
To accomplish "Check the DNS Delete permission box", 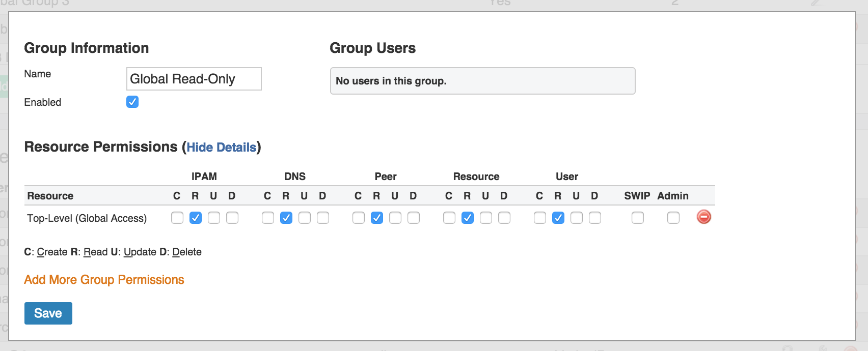I will pos(323,218).
